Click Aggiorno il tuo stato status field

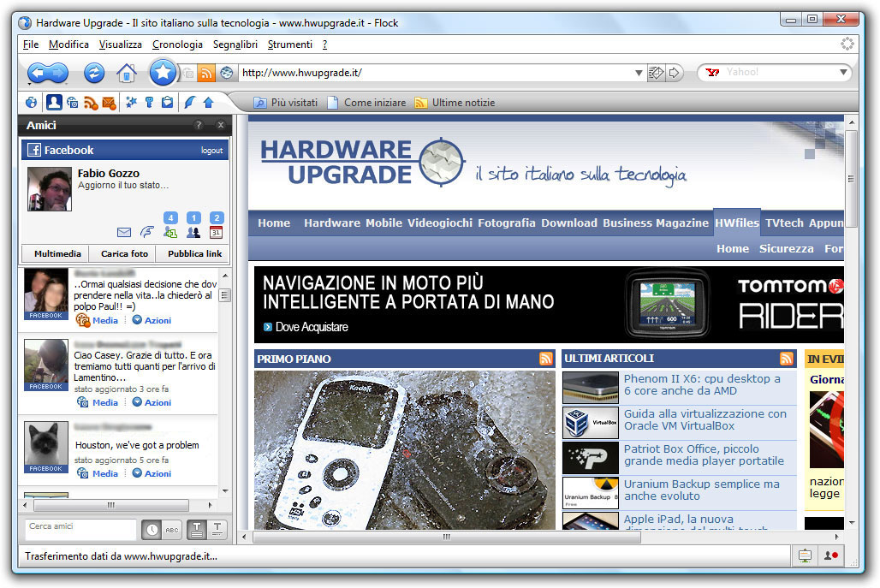pos(123,185)
